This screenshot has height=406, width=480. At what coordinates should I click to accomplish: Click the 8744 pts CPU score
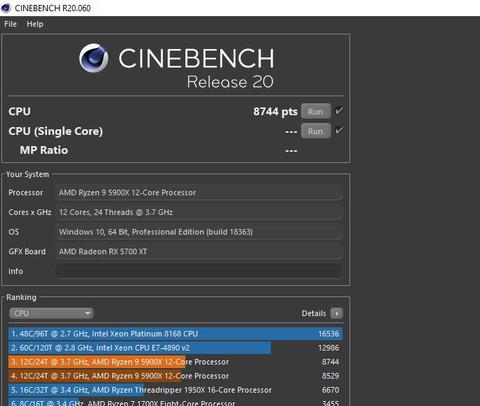click(275, 111)
